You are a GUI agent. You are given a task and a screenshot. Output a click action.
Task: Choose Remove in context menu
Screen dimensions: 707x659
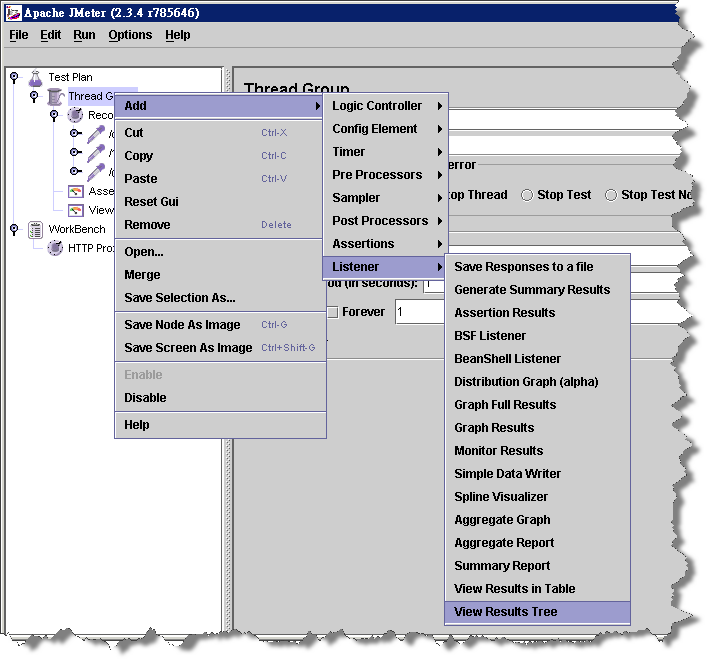220,225
